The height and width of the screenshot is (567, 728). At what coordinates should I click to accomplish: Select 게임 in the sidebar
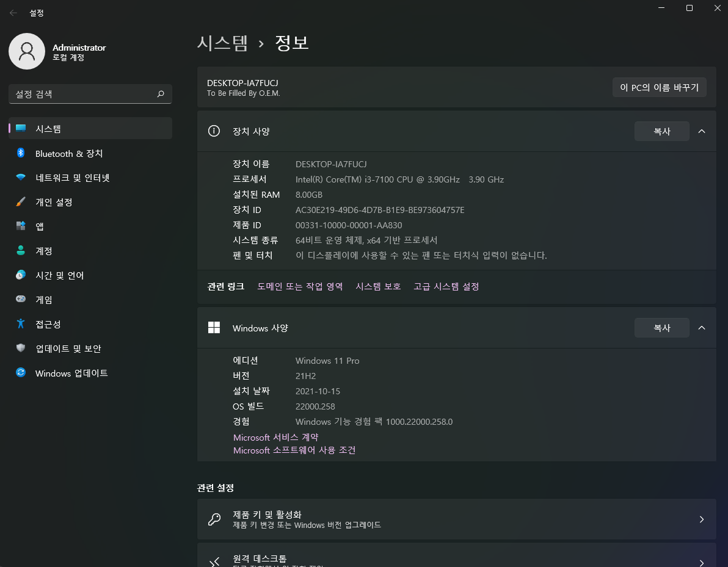[x=90, y=300]
